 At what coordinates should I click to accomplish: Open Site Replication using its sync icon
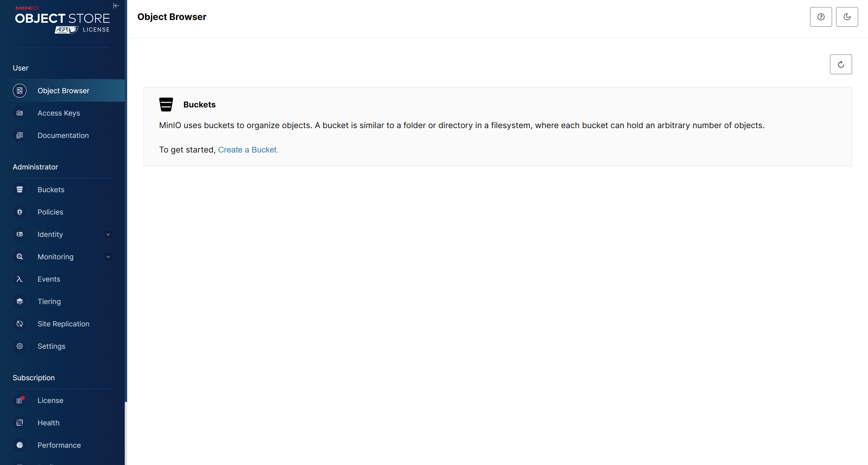click(x=19, y=324)
